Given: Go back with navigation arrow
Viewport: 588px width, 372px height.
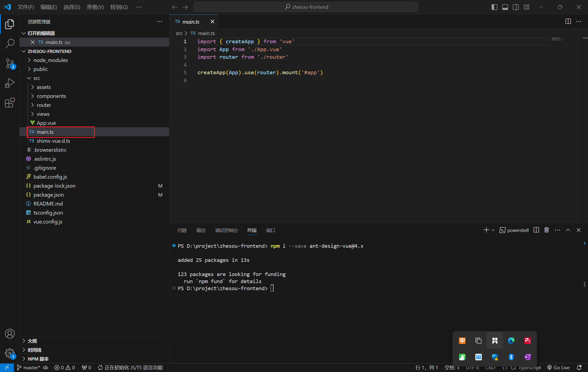Looking at the screenshot, I should pyautogui.click(x=175, y=7).
